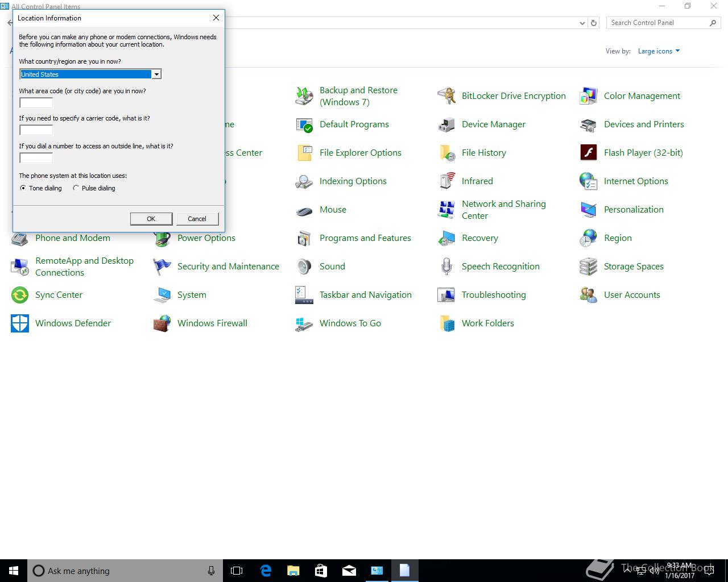Open Flash Player (32-bit) icon
The image size is (728, 582).
(x=589, y=153)
